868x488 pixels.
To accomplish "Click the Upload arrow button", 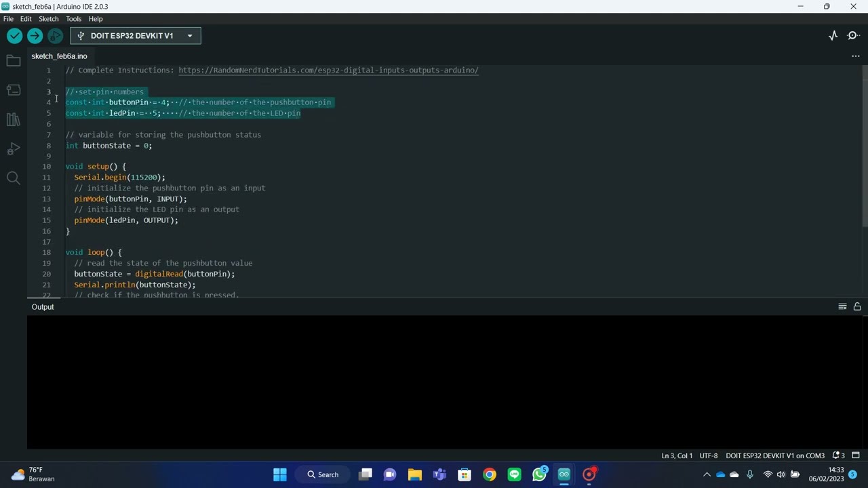I will (35, 36).
